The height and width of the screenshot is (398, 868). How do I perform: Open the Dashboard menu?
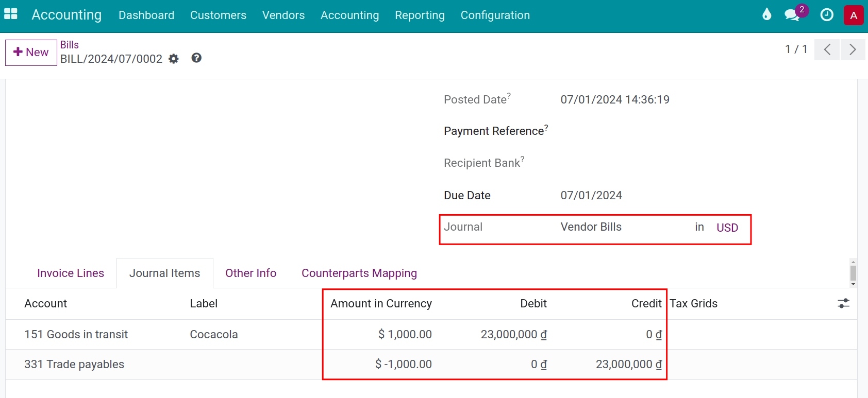(146, 15)
